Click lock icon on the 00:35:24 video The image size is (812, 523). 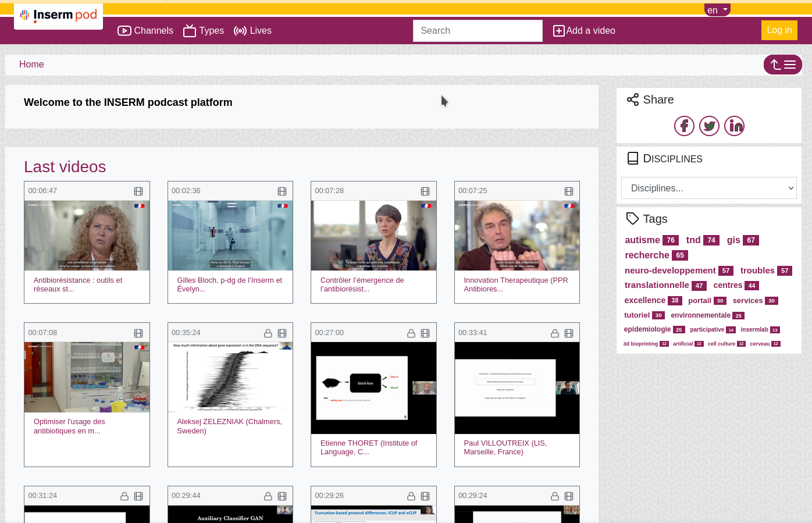coord(268,333)
